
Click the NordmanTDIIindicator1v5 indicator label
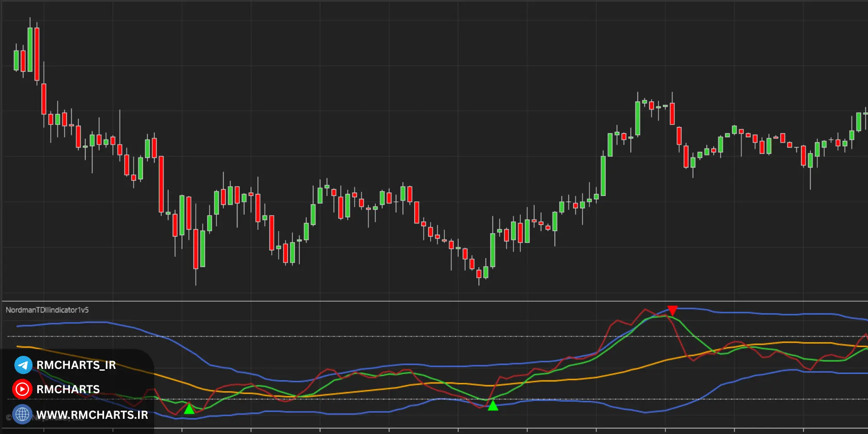pyautogui.click(x=47, y=310)
